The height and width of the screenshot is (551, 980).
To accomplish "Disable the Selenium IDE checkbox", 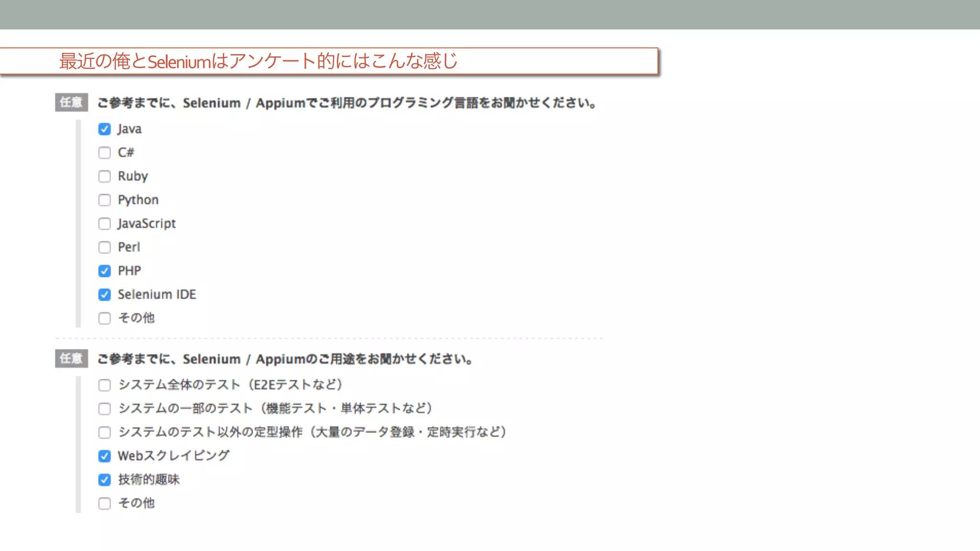I will tap(104, 295).
